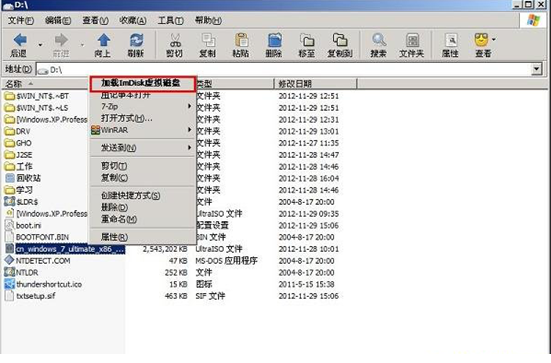
Task: Sort by the 修改日期 column header
Action: (x=315, y=84)
